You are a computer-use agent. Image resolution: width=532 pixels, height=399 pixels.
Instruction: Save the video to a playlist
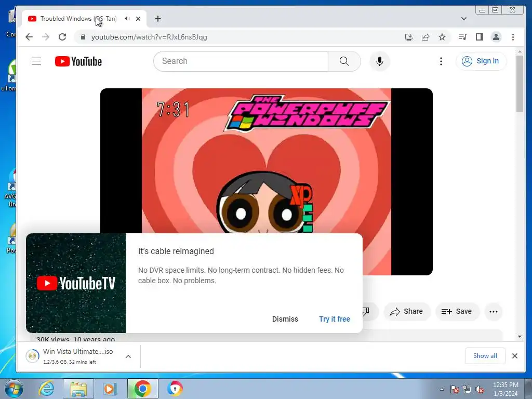pos(457,312)
